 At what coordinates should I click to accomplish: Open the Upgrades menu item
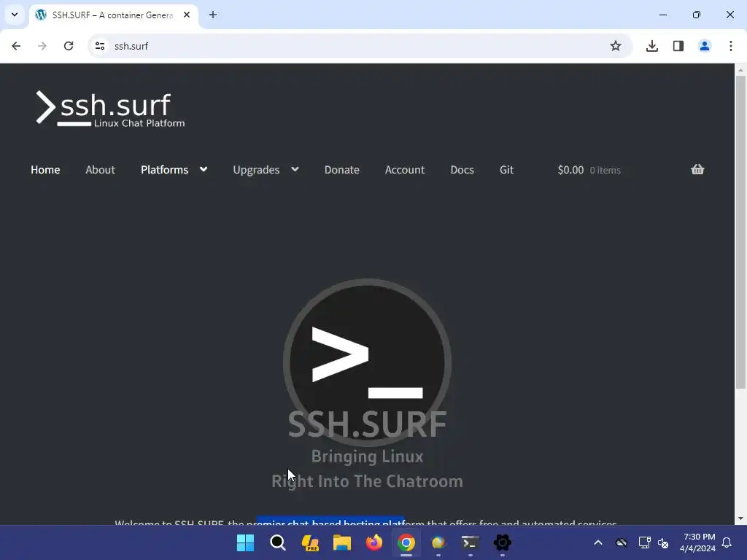click(x=256, y=170)
